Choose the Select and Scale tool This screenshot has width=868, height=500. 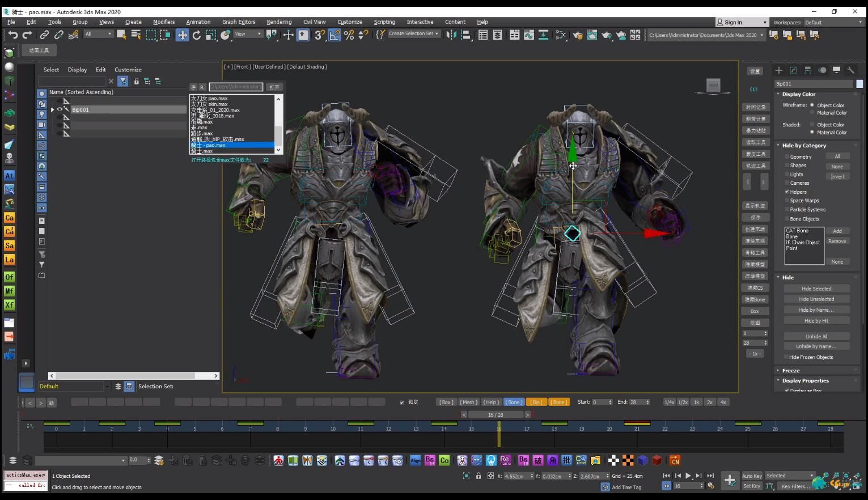click(211, 35)
